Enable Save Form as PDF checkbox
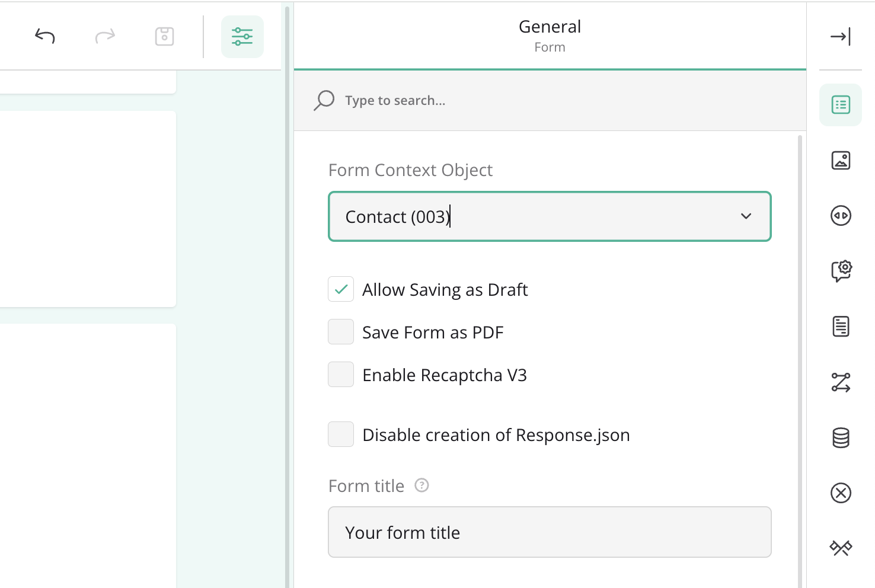Image resolution: width=875 pixels, height=588 pixels. tap(341, 332)
